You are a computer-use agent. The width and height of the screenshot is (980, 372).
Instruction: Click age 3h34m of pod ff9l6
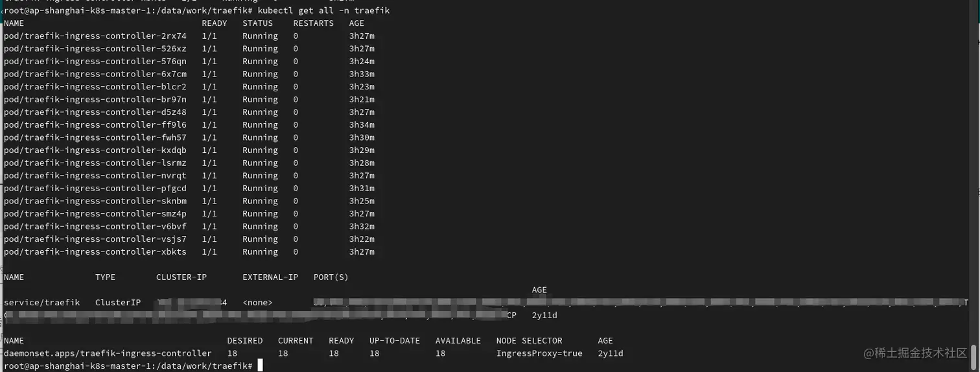362,125
